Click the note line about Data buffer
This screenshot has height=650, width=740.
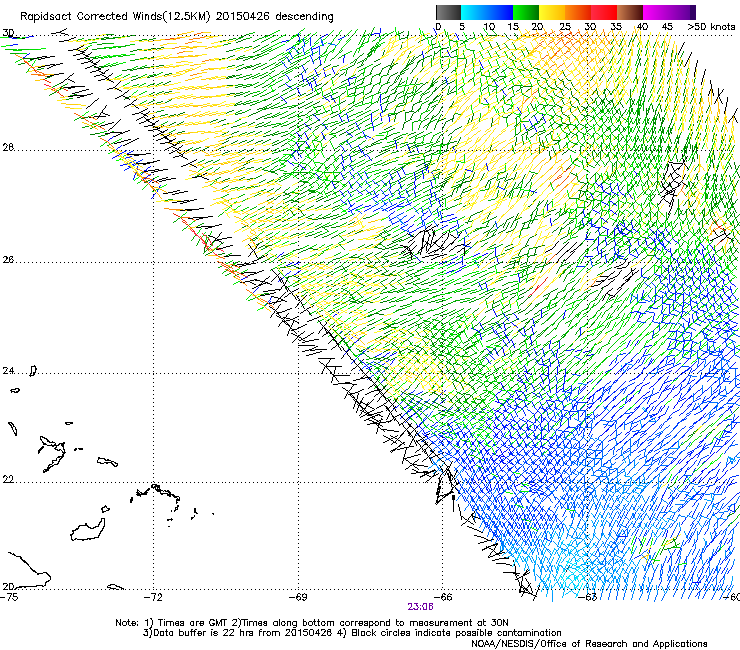(x=352, y=633)
